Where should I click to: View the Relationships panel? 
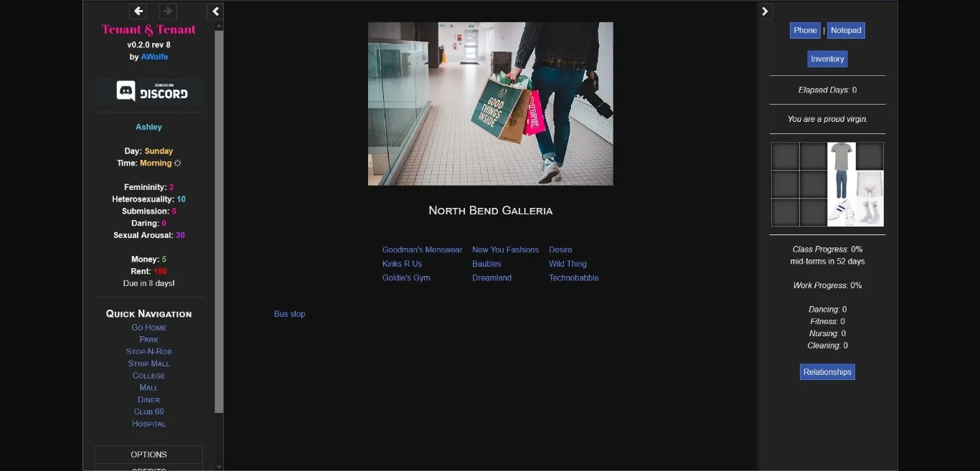click(827, 372)
